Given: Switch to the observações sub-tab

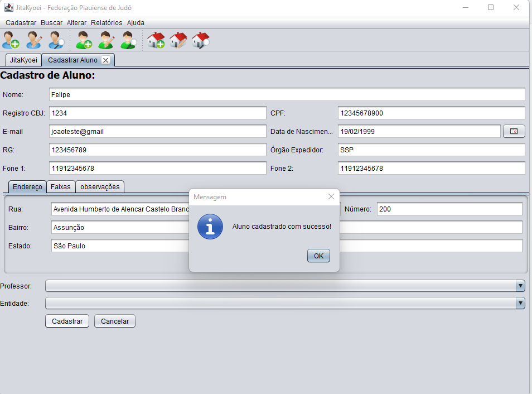Looking at the screenshot, I should pyautogui.click(x=100, y=187).
